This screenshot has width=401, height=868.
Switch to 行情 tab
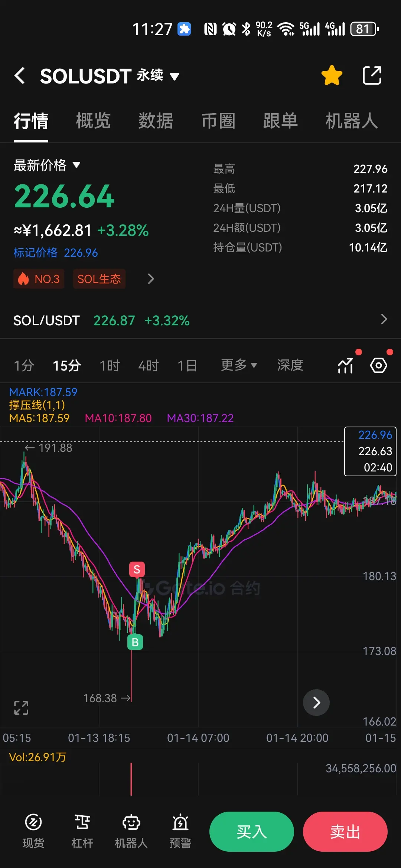31,121
